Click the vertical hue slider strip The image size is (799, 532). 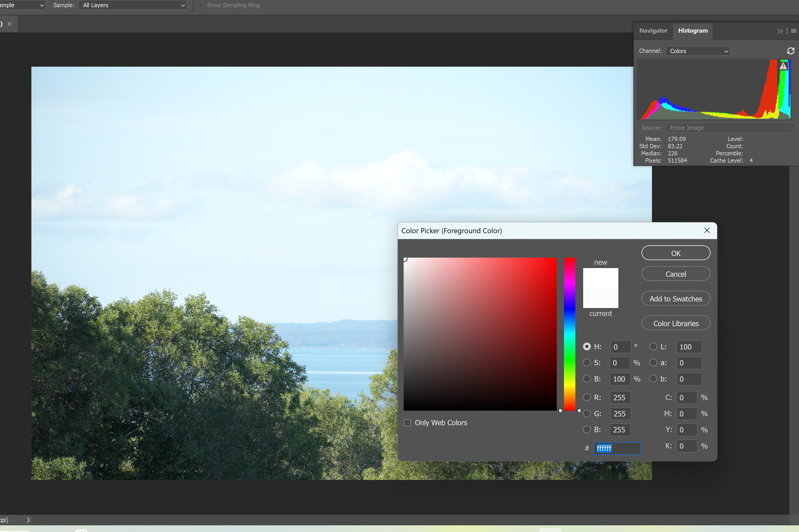pyautogui.click(x=570, y=334)
